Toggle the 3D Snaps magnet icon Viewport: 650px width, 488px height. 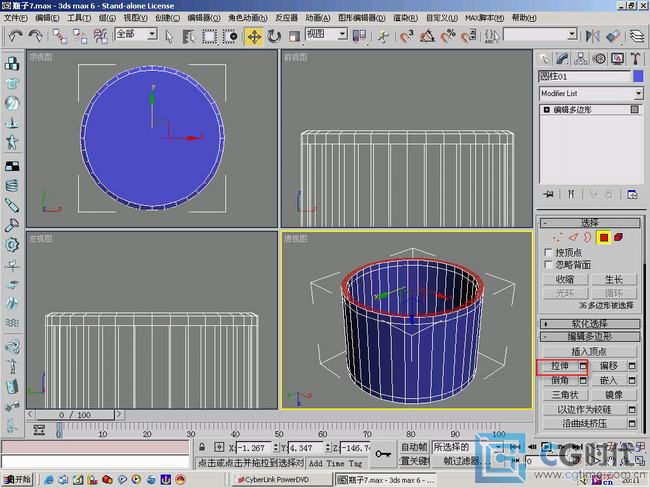(x=406, y=36)
